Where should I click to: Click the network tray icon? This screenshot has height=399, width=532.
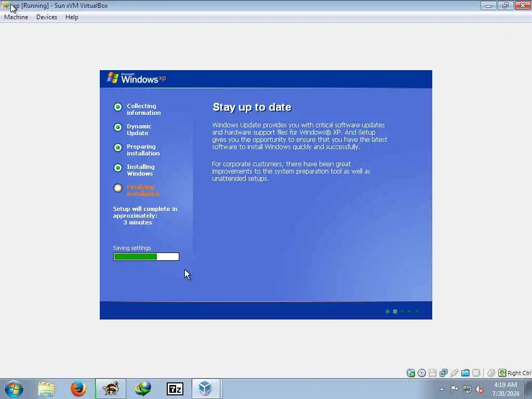point(467,390)
